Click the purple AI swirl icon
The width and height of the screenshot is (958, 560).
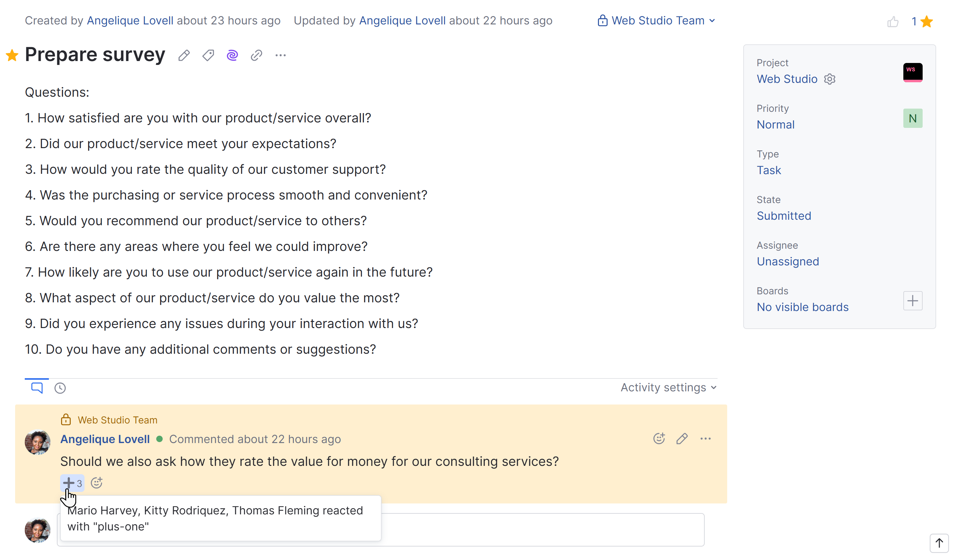[x=232, y=56]
